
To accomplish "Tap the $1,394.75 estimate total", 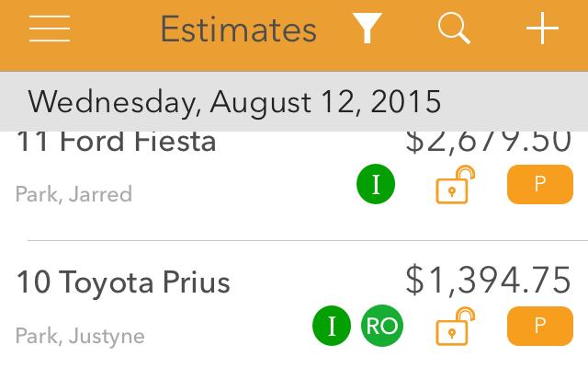I will (488, 280).
